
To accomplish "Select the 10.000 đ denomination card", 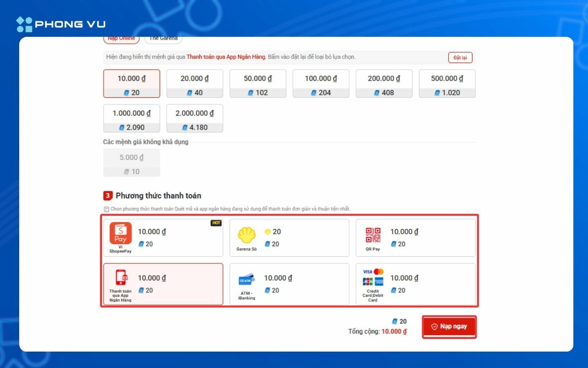I will [x=131, y=84].
